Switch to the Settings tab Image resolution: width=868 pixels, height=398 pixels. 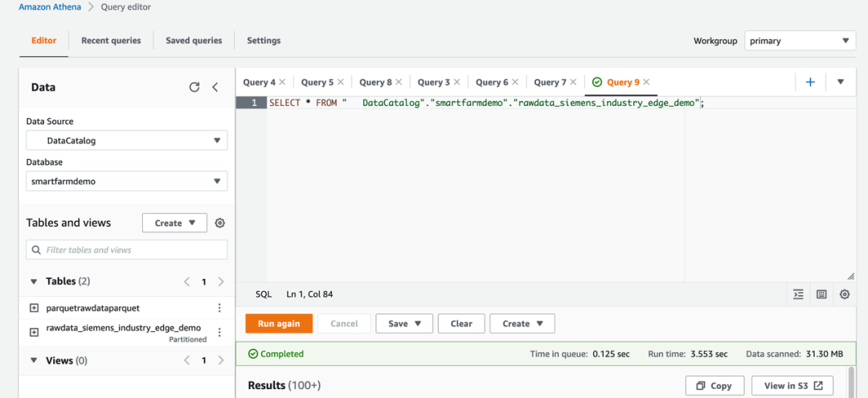click(264, 40)
